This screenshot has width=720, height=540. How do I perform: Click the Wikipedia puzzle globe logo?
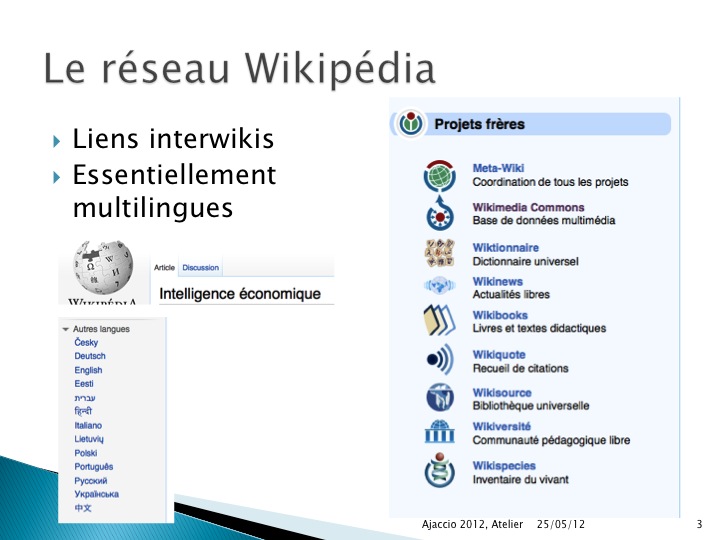click(103, 268)
